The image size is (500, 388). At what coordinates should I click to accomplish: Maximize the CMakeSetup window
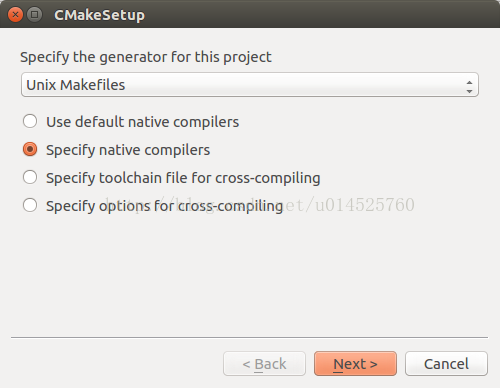click(34, 15)
